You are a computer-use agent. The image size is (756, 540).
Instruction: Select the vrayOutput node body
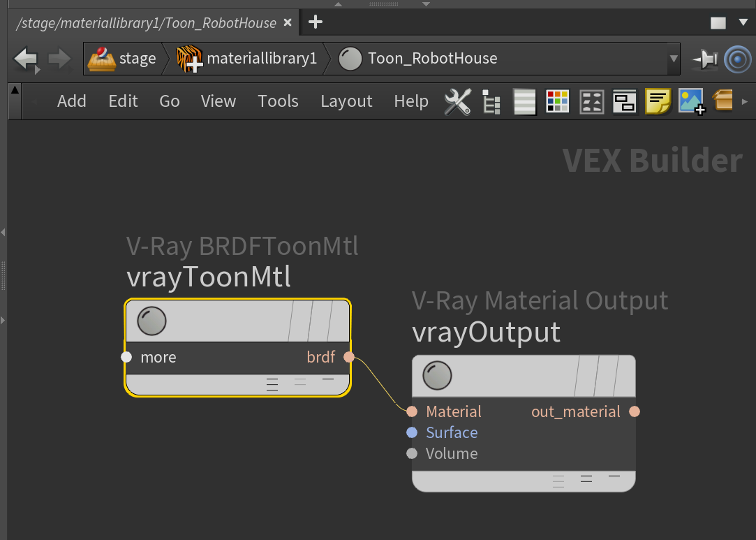tap(524, 424)
